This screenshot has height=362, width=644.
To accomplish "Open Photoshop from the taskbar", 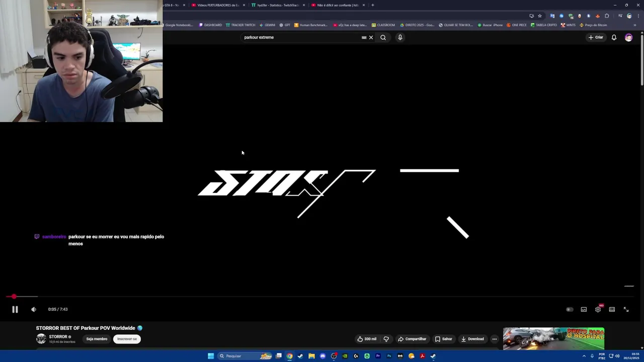I will point(389,356).
